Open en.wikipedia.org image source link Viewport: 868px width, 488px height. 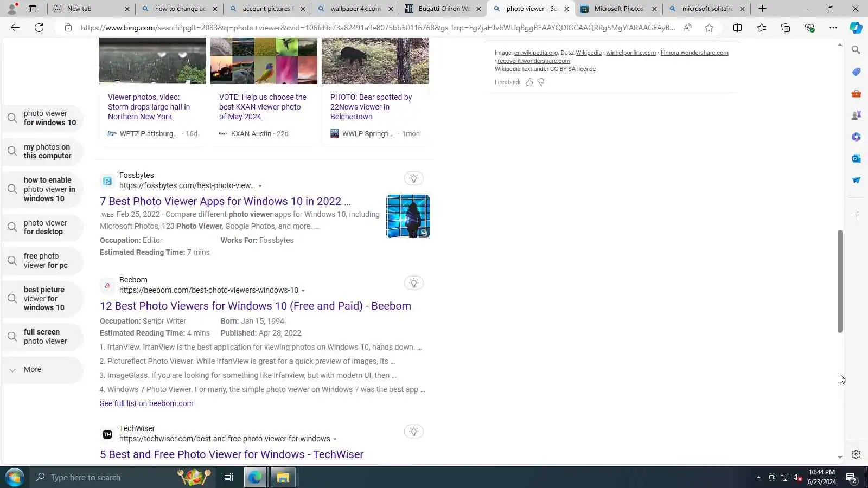(536, 53)
